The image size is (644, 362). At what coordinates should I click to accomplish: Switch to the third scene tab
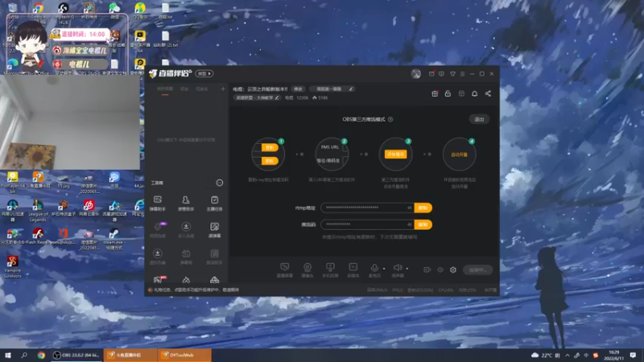click(202, 89)
